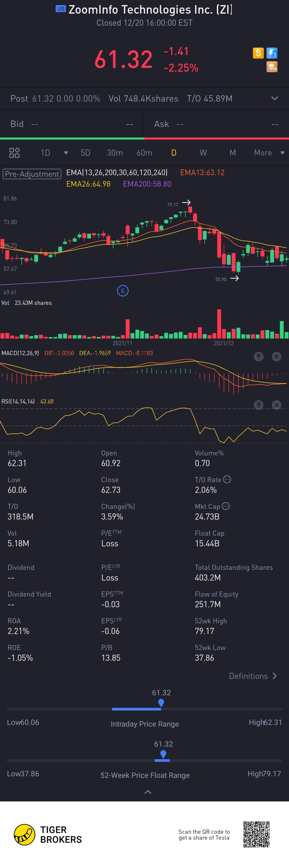The image size is (289, 868).
Task: Toggle the Pre-Adjustment price button
Action: click(x=32, y=174)
